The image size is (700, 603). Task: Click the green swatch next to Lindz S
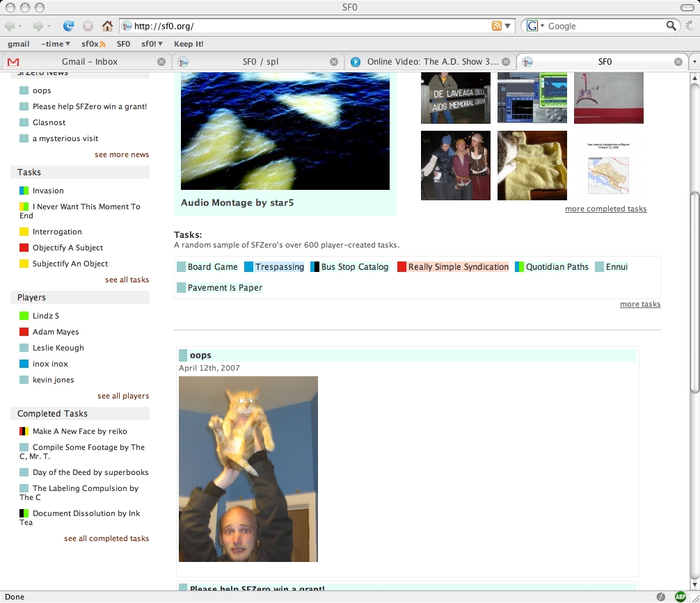tap(24, 316)
